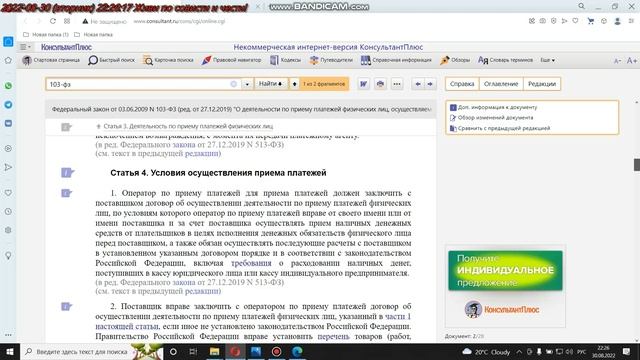Decrease font size with A- button

click(617, 61)
